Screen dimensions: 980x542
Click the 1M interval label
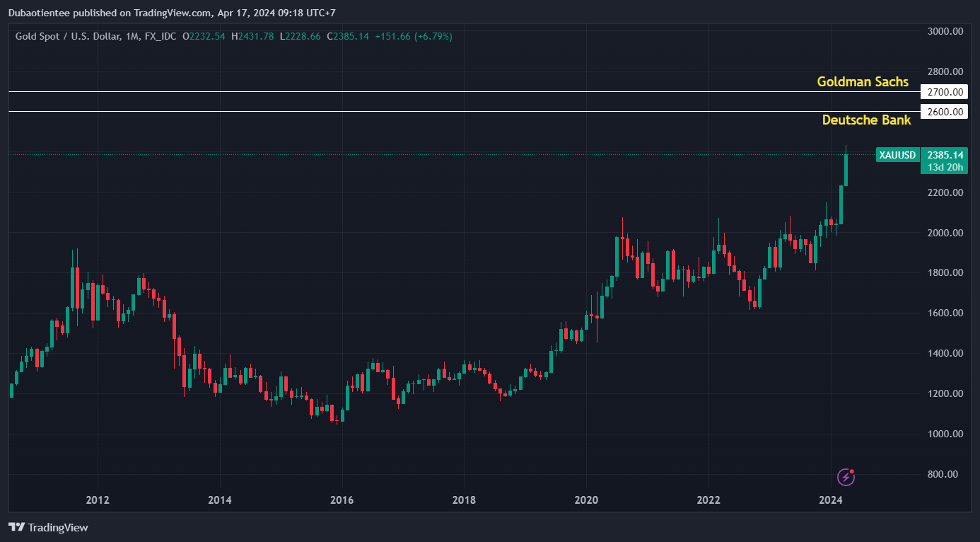point(132,36)
